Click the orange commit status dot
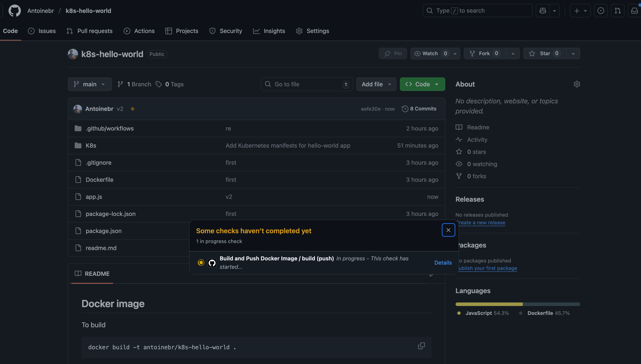 point(133,109)
